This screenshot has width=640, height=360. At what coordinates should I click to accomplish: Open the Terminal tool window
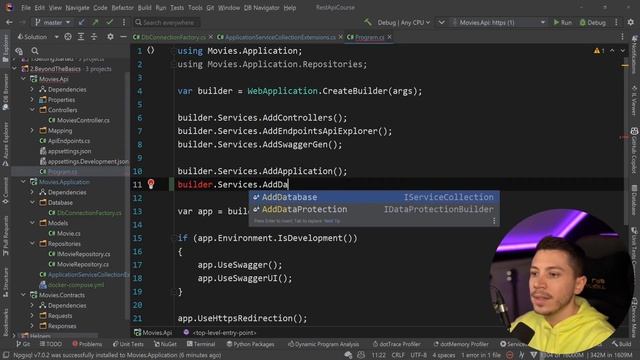coord(201,344)
